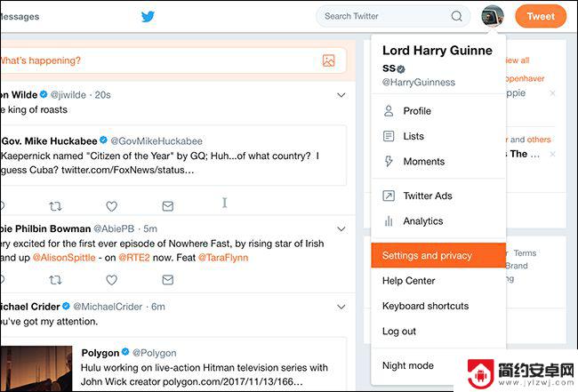Open the @jiwilde handle
Image resolution: width=578 pixels, height=392 pixels.
tap(68, 95)
